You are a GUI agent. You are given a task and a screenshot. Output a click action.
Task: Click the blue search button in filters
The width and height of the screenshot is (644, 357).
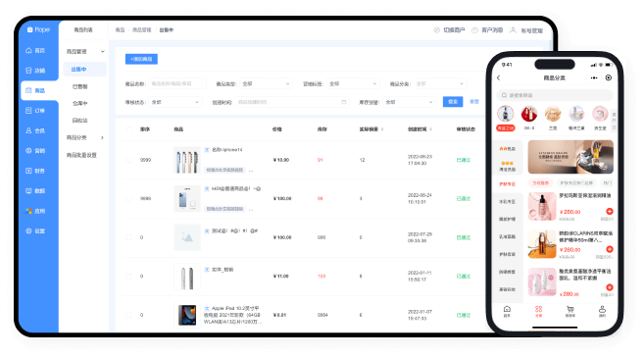453,101
